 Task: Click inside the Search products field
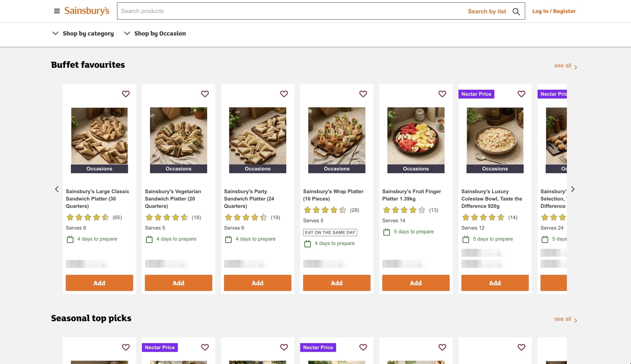click(x=277, y=11)
